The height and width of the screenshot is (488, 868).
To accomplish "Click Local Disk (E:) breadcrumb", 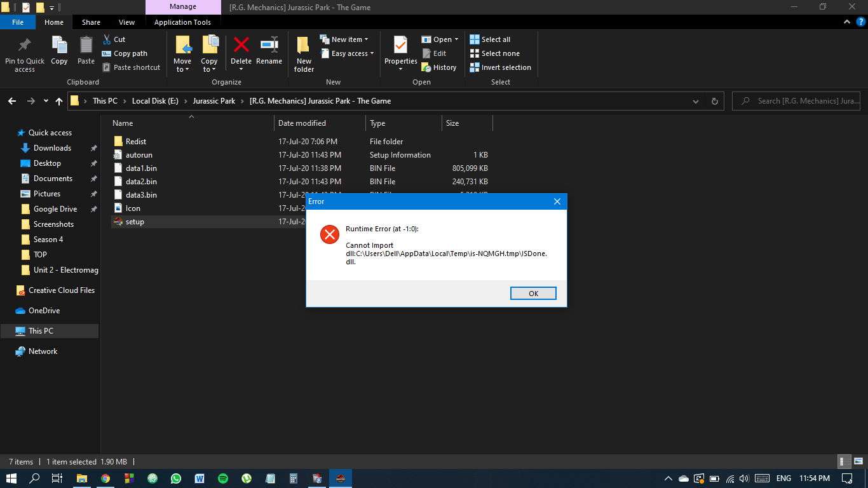I will 155,101.
